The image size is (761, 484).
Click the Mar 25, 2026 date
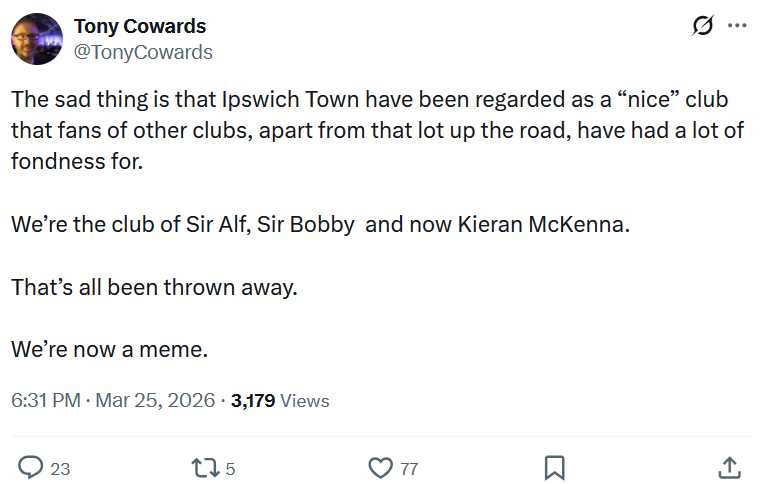155,401
